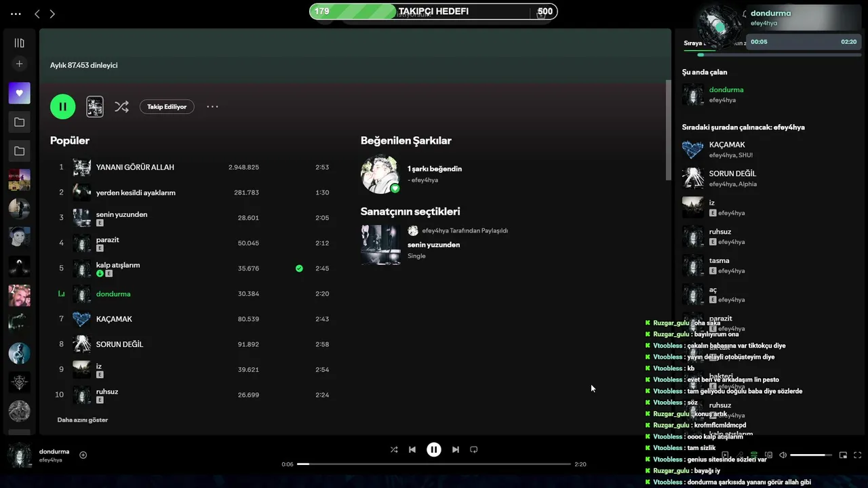Open the artist preview card next to the green button
The image size is (868, 488).
tap(95, 106)
